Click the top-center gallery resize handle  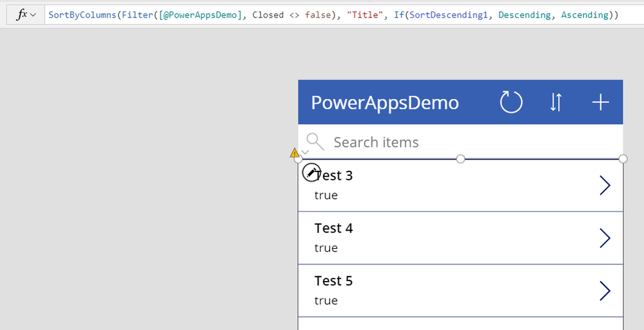click(x=460, y=159)
